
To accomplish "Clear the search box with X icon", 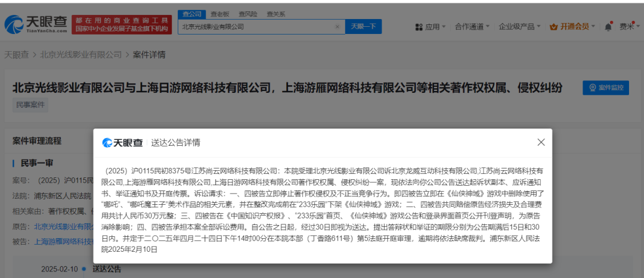I will coord(337,27).
